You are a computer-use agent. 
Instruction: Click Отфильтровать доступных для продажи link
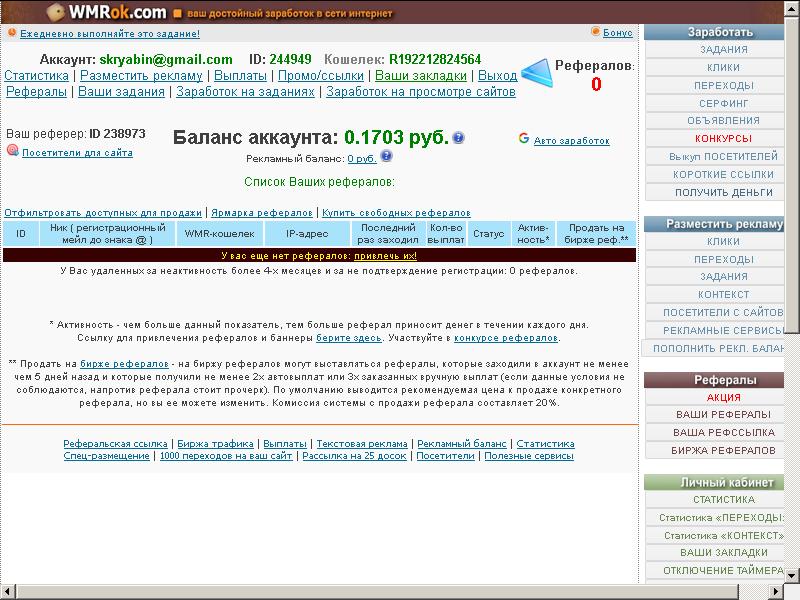click(x=103, y=213)
